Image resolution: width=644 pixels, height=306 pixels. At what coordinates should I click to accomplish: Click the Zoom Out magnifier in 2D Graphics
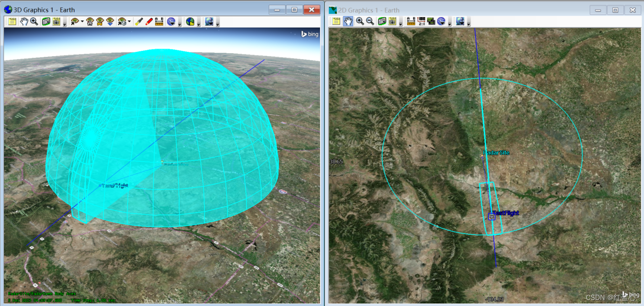[x=370, y=21]
